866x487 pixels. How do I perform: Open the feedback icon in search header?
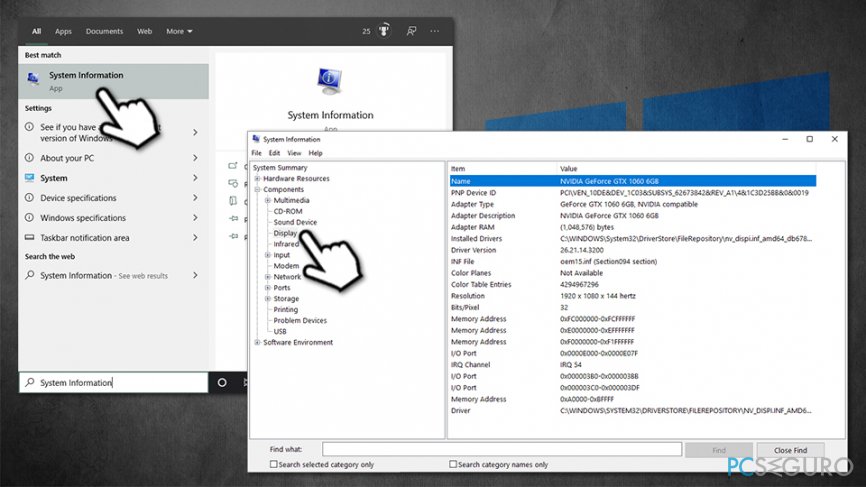tap(411, 31)
